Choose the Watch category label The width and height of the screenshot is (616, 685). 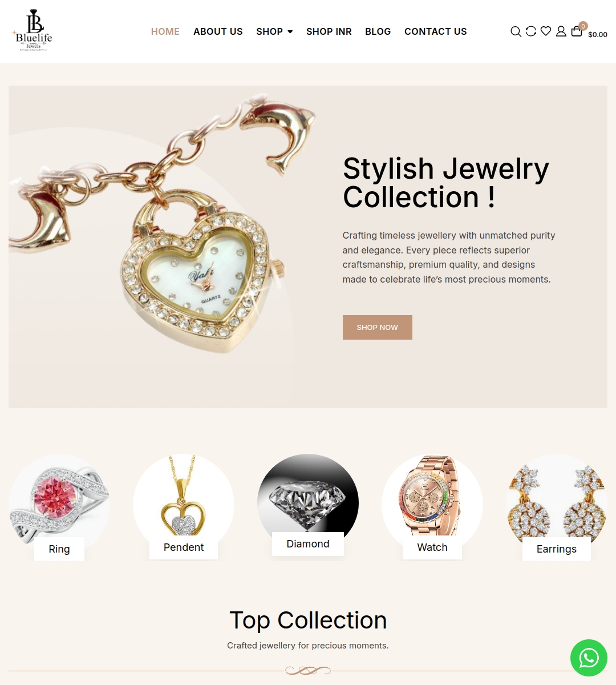coord(432,547)
